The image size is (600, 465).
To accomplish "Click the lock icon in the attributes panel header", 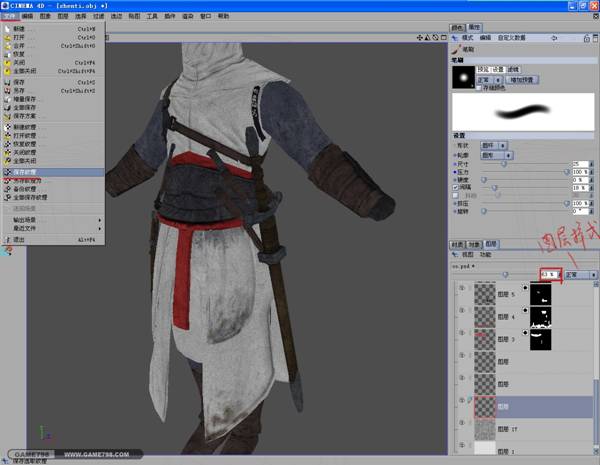I will point(585,37).
